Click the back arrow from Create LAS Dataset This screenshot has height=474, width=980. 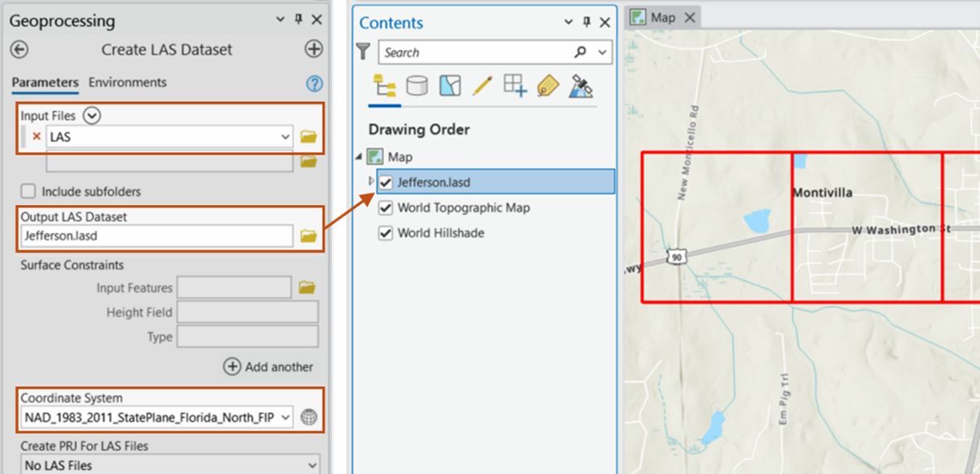click(19, 49)
